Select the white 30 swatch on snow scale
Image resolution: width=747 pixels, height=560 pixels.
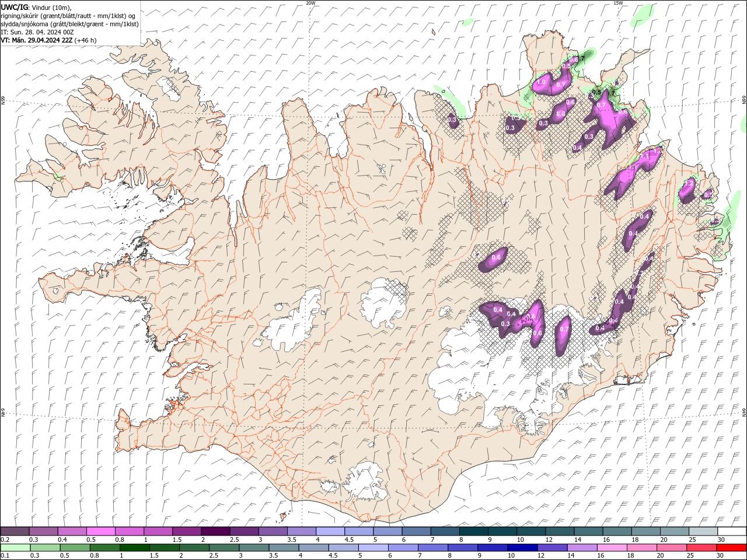point(732,531)
